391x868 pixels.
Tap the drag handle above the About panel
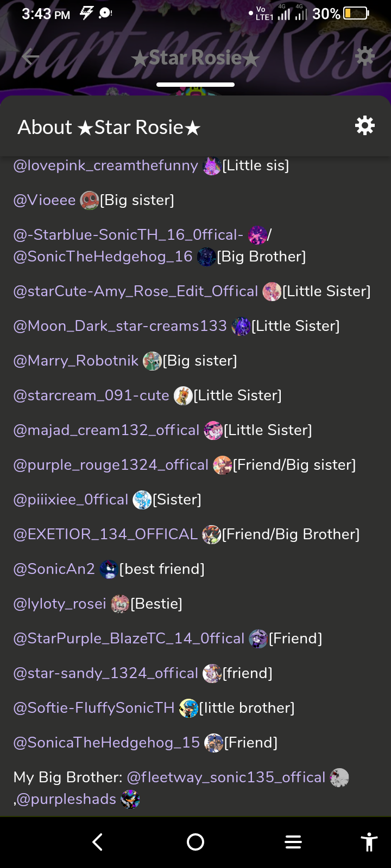[x=195, y=85]
